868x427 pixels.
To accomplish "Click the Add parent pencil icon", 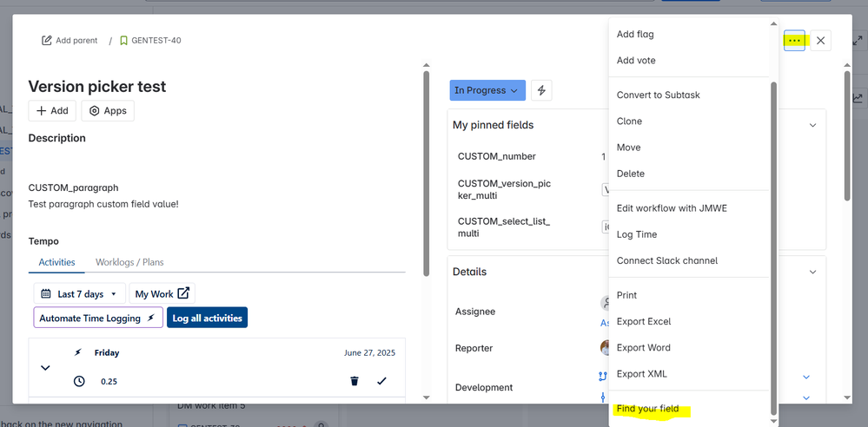I will [47, 41].
